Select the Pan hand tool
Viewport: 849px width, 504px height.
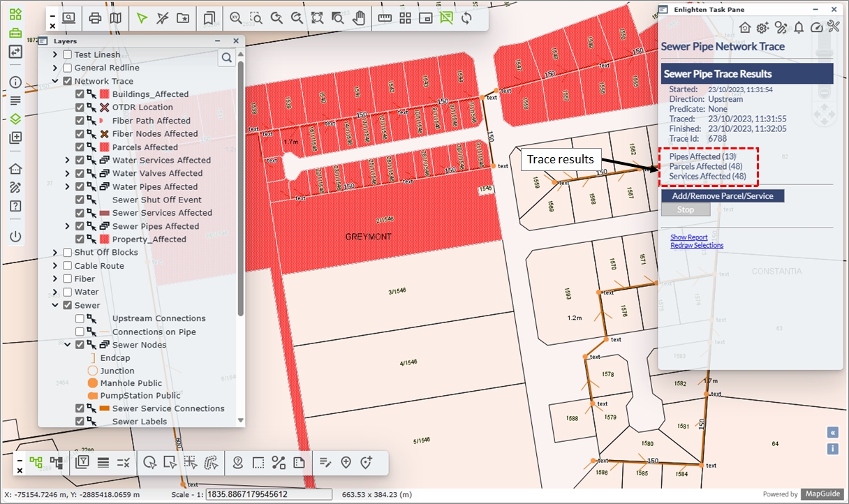359,18
